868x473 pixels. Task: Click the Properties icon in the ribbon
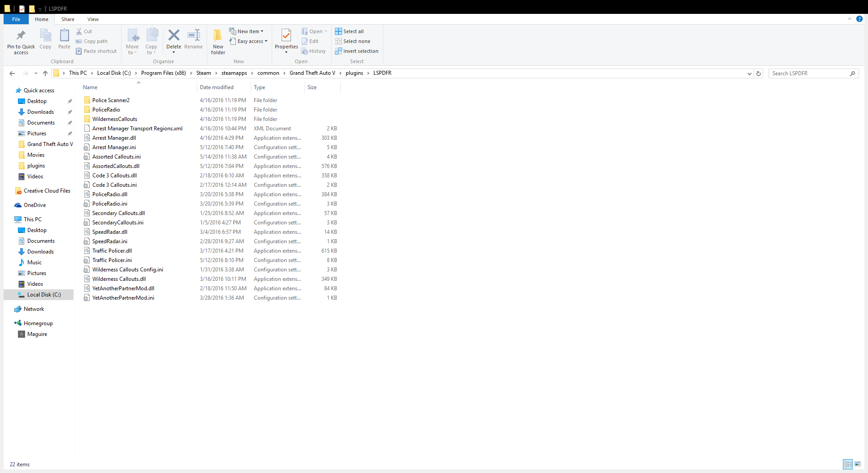coord(286,35)
